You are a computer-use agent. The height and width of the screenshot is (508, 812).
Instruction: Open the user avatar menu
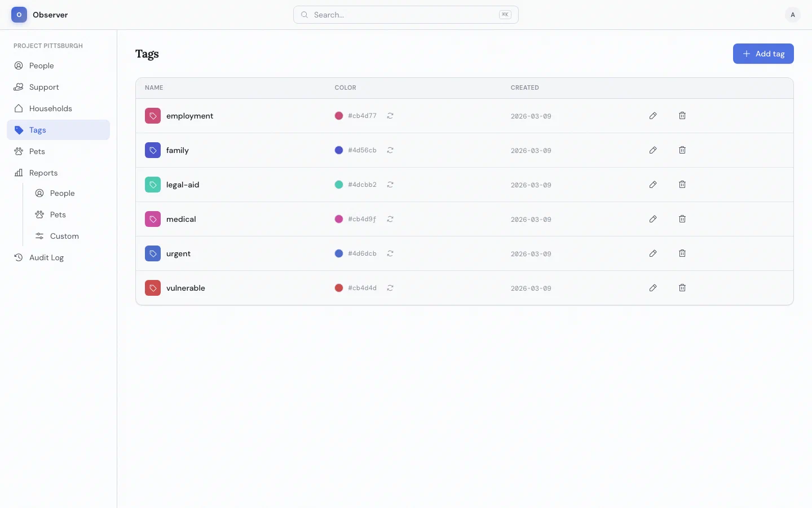[793, 15]
